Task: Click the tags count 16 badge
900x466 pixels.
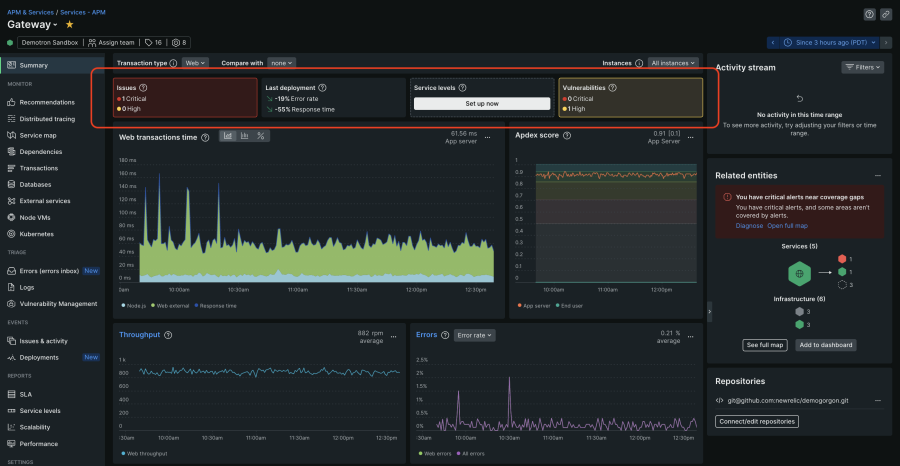Action: [x=152, y=42]
